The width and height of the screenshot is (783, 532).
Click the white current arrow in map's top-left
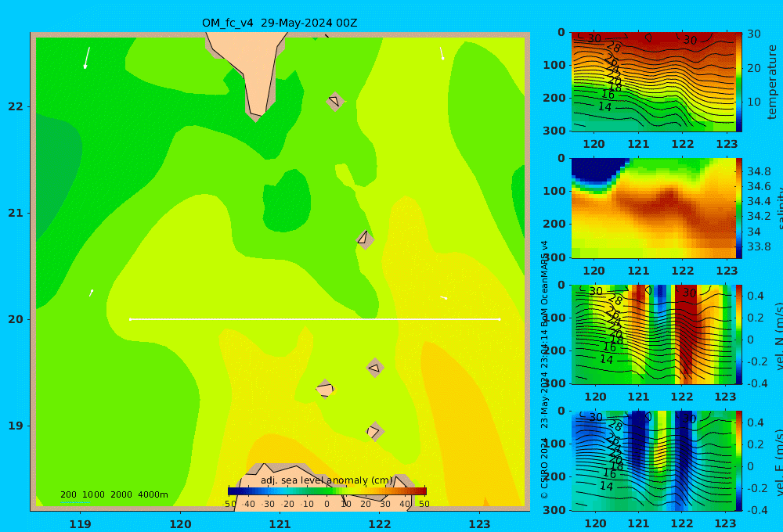[87, 58]
